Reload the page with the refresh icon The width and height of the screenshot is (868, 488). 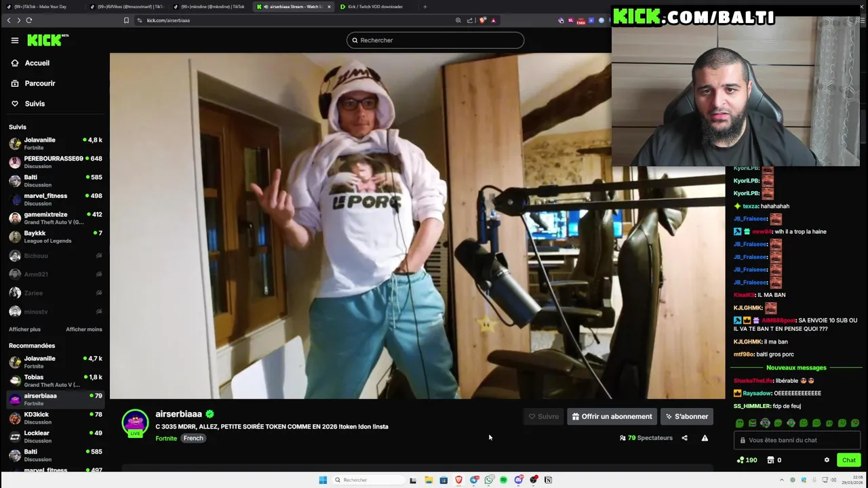pos(29,20)
